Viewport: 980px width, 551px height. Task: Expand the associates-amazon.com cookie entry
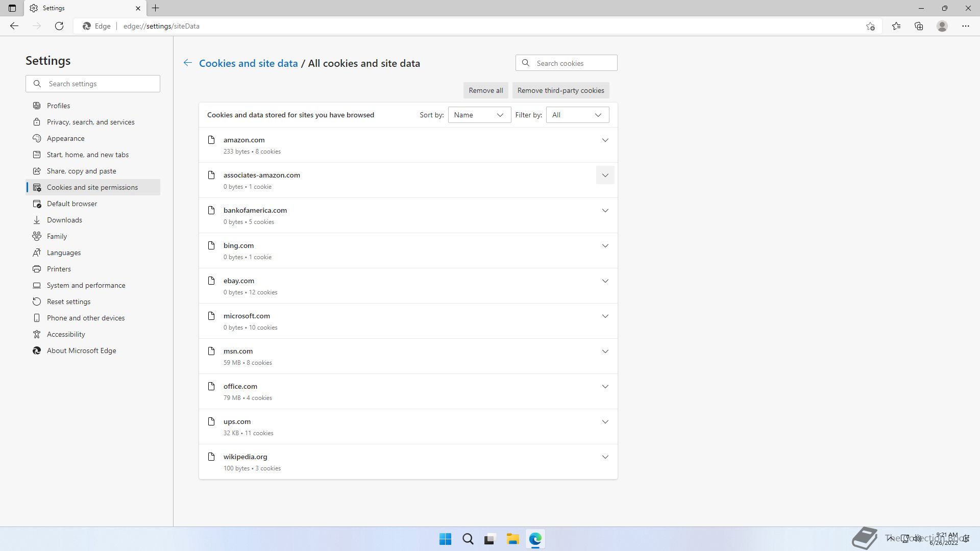pos(605,175)
